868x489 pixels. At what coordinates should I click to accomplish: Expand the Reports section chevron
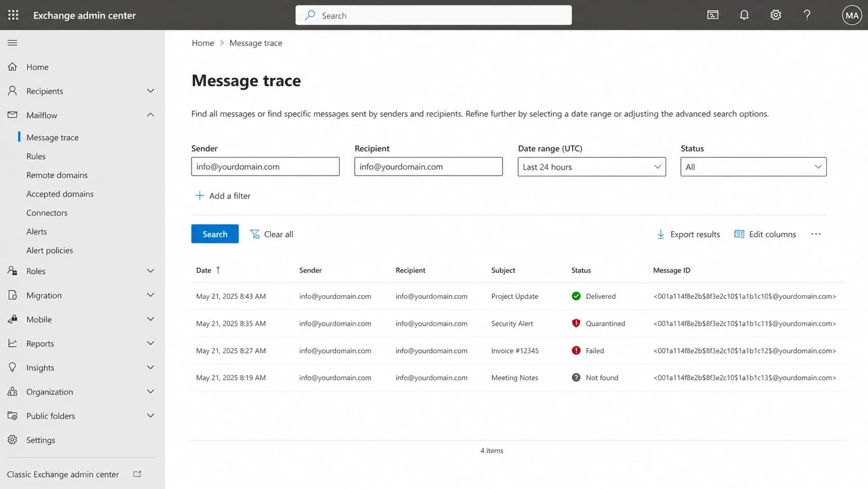point(151,343)
